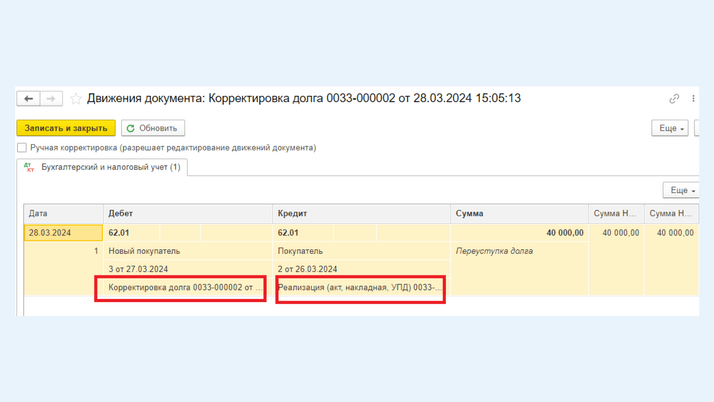Switch to Бухгалтерский и налоговый учет tab
The image size is (714, 402).
click(102, 167)
